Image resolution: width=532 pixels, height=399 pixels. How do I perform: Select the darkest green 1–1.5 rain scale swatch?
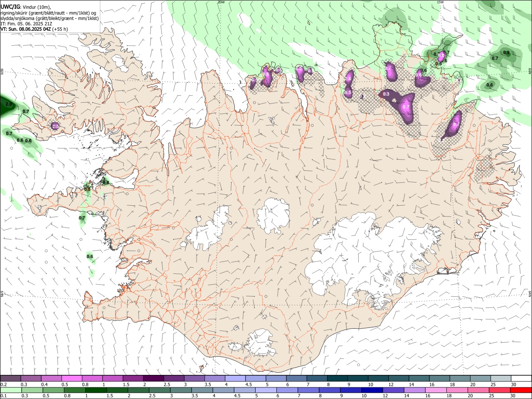click(x=96, y=390)
